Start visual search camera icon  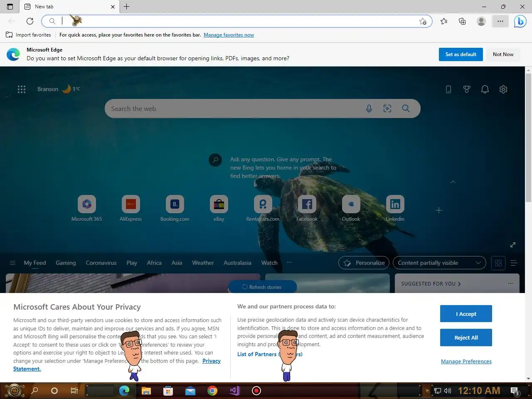387,108
